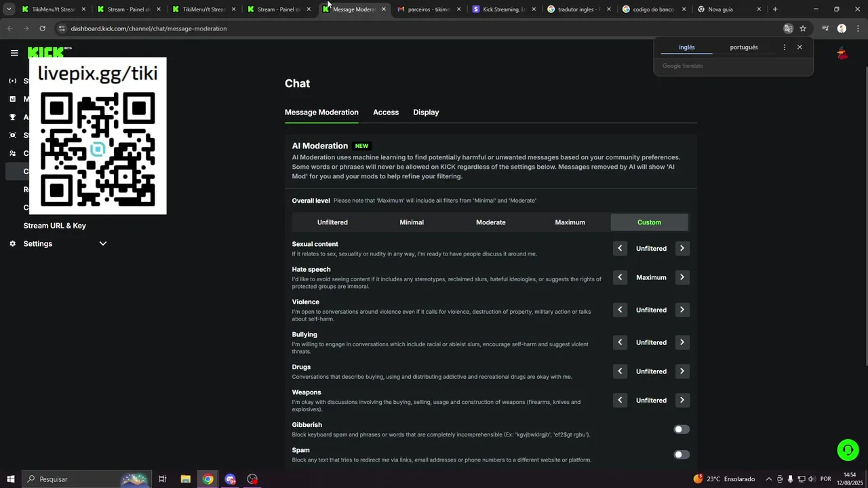Select português in the Translate popup
868x488 pixels.
point(744,47)
